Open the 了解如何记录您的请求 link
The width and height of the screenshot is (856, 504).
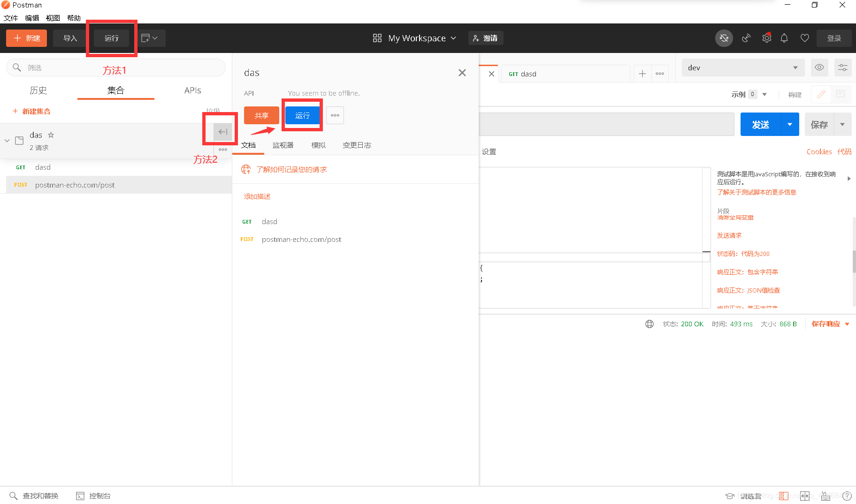[291, 169]
